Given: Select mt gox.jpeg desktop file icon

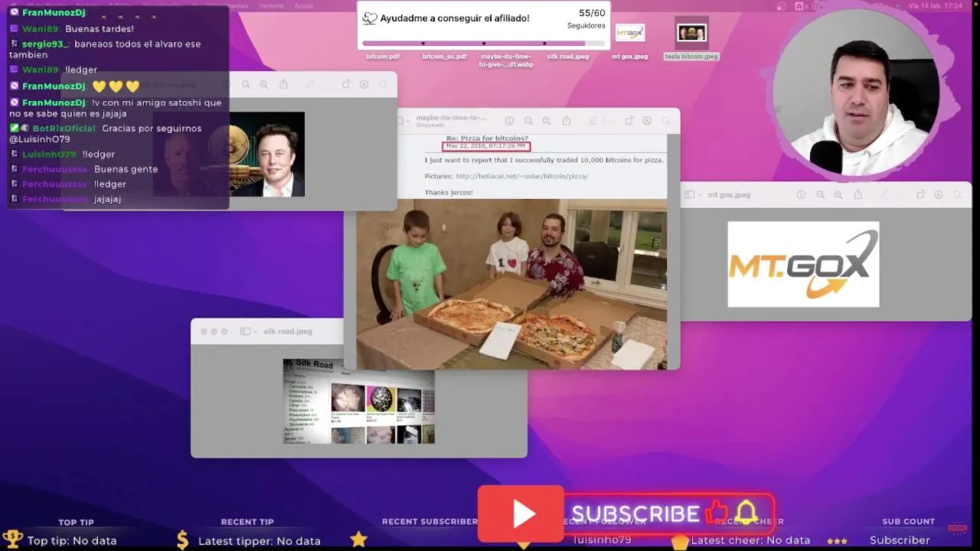Looking at the screenshot, I should pos(629,33).
